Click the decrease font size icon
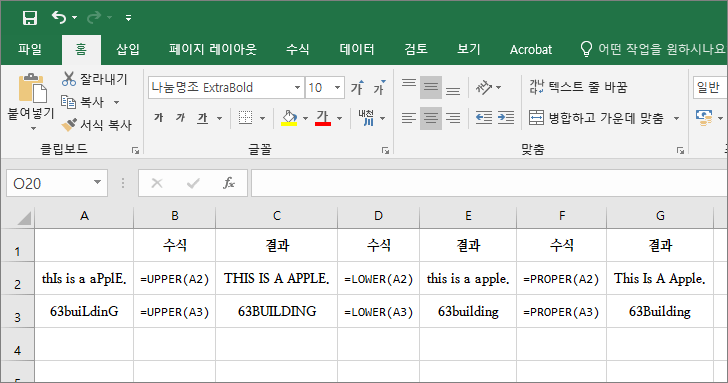The height and width of the screenshot is (383, 728). click(379, 87)
